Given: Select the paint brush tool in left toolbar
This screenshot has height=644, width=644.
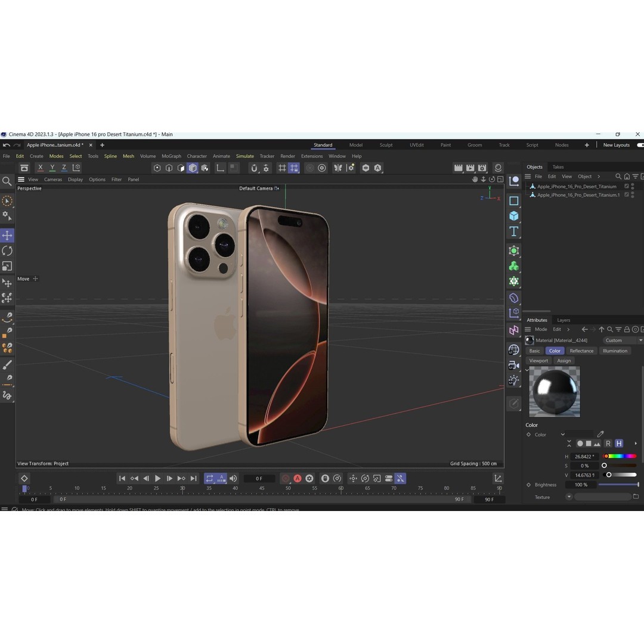Looking at the screenshot, I should coord(7,364).
